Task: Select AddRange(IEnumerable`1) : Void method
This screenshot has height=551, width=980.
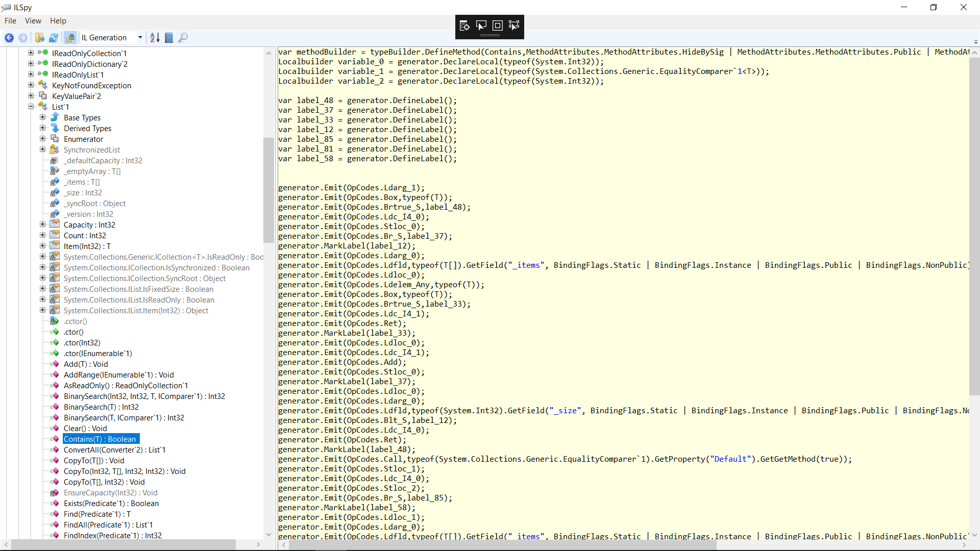Action: tap(119, 375)
